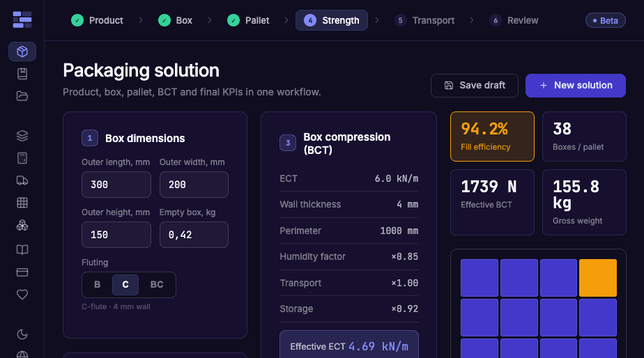
Task: Open the package box sidebar icon
Action: pyautogui.click(x=22, y=52)
